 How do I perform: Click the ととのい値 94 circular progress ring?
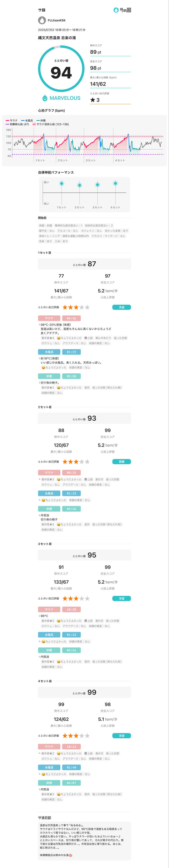(x=61, y=69)
